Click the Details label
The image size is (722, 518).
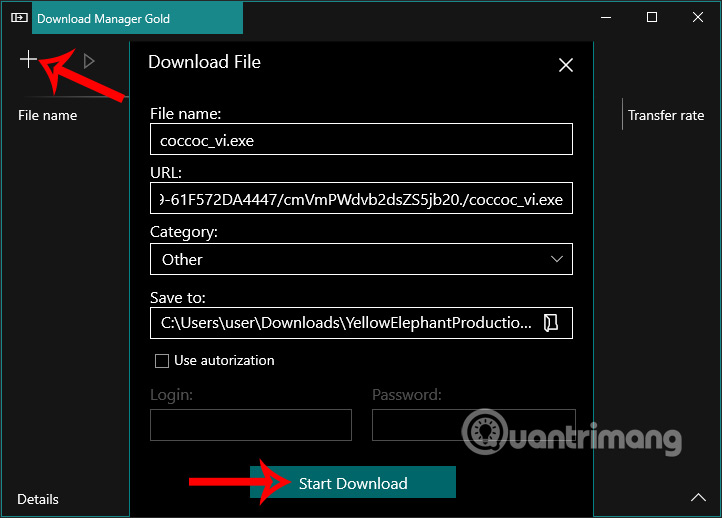(38, 499)
